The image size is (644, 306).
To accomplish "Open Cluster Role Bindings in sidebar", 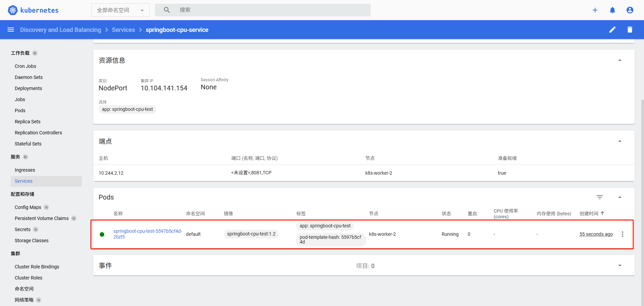I will [37, 267].
